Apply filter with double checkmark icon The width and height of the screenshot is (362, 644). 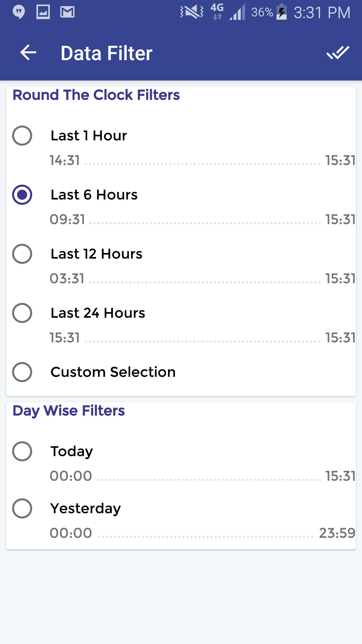tap(338, 53)
